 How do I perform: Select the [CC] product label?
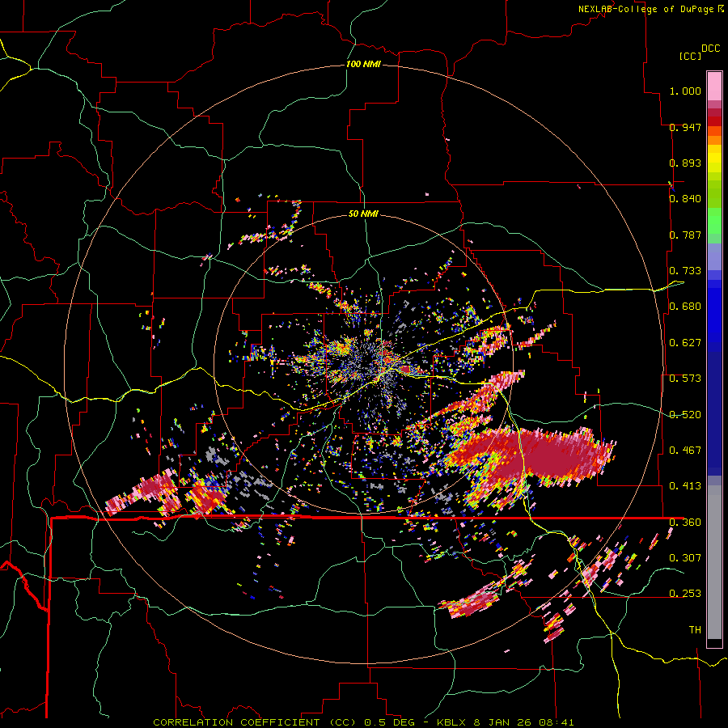(691, 56)
